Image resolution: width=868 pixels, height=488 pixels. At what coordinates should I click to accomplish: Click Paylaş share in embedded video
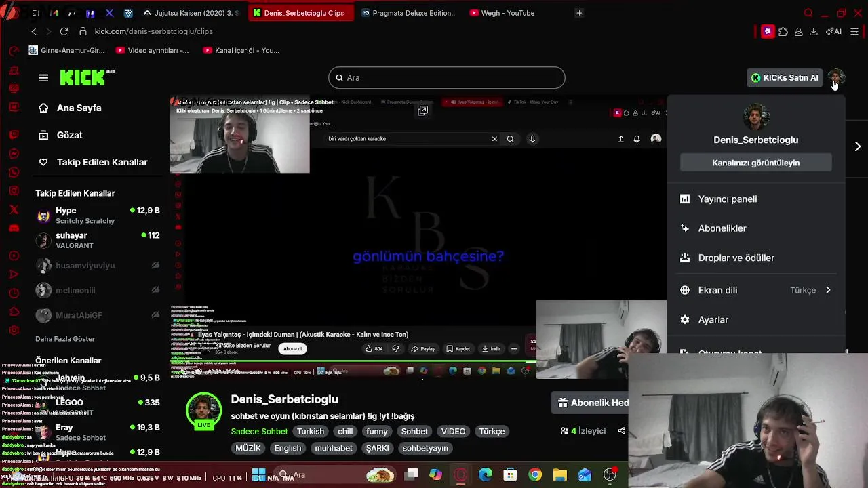click(x=422, y=349)
